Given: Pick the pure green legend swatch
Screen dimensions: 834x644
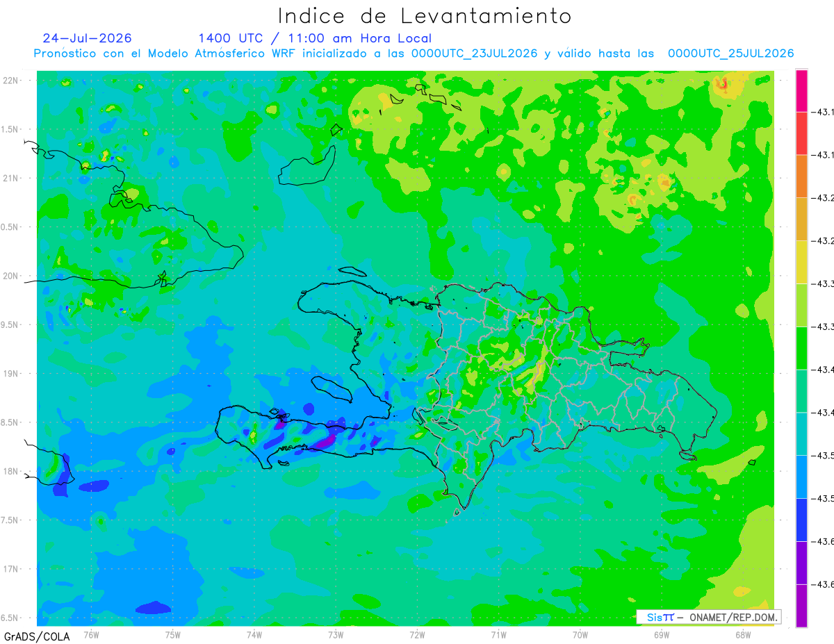Looking at the screenshot, I should [801, 349].
